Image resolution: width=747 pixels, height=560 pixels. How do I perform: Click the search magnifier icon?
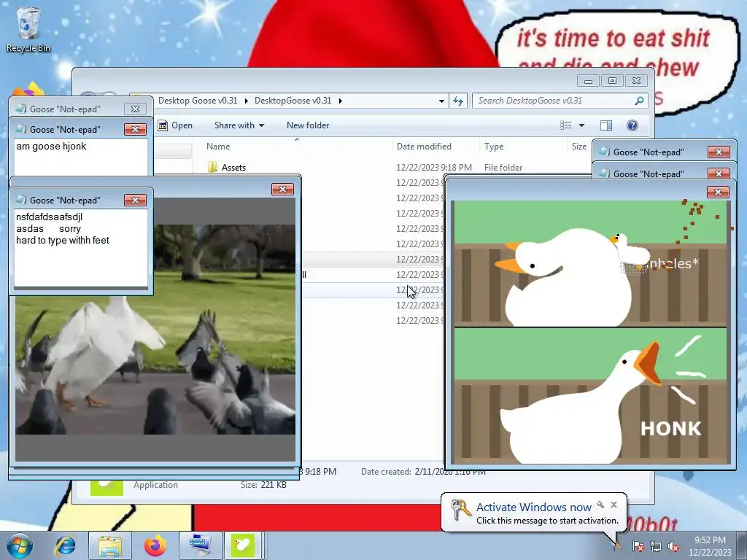(639, 101)
